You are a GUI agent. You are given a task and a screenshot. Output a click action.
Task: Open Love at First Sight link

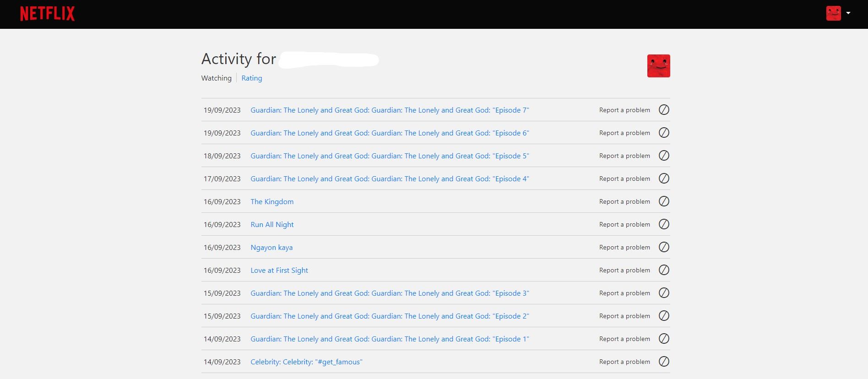tap(279, 271)
